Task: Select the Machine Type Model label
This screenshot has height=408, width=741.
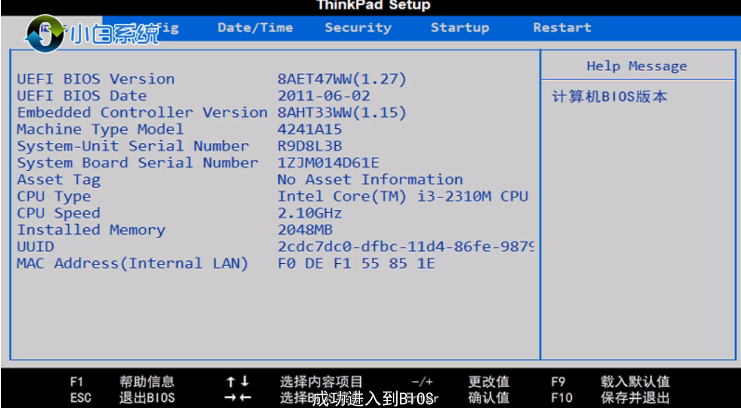Action: click(100, 130)
